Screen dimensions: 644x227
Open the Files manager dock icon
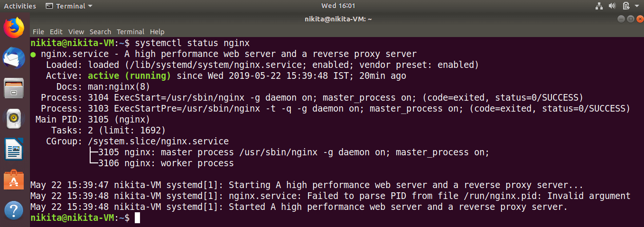click(14, 89)
